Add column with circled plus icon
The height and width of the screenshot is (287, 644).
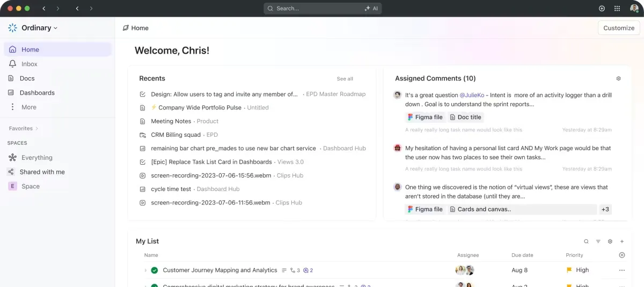click(622, 255)
